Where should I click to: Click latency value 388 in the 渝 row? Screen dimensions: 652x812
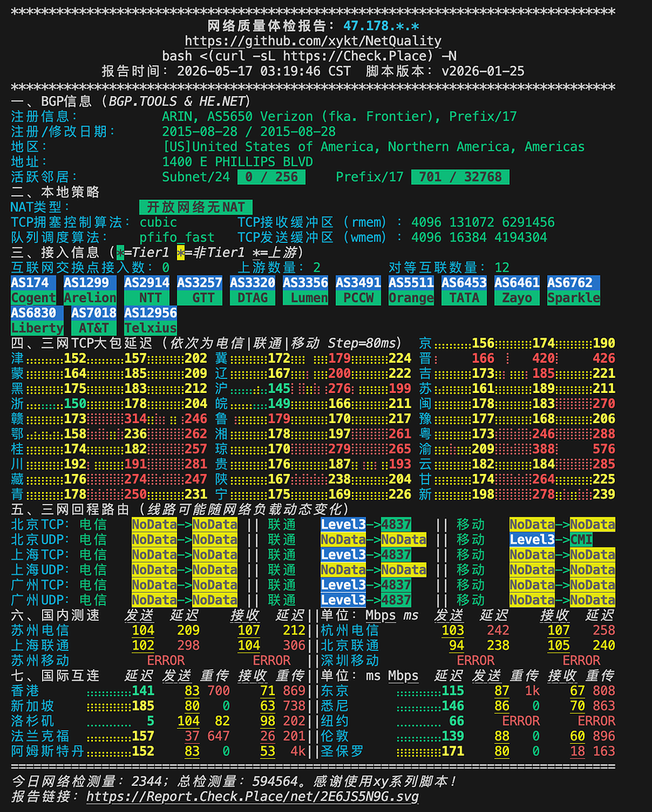(x=543, y=449)
